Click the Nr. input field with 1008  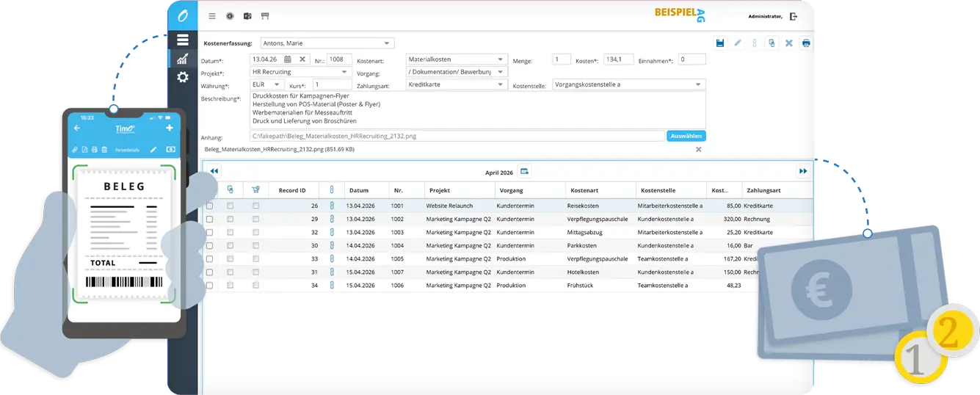pyautogui.click(x=340, y=59)
